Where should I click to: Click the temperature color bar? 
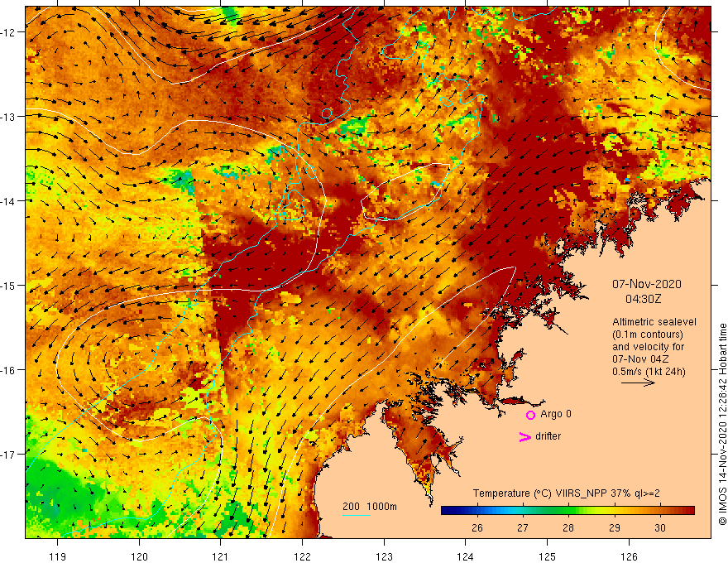[568, 511]
